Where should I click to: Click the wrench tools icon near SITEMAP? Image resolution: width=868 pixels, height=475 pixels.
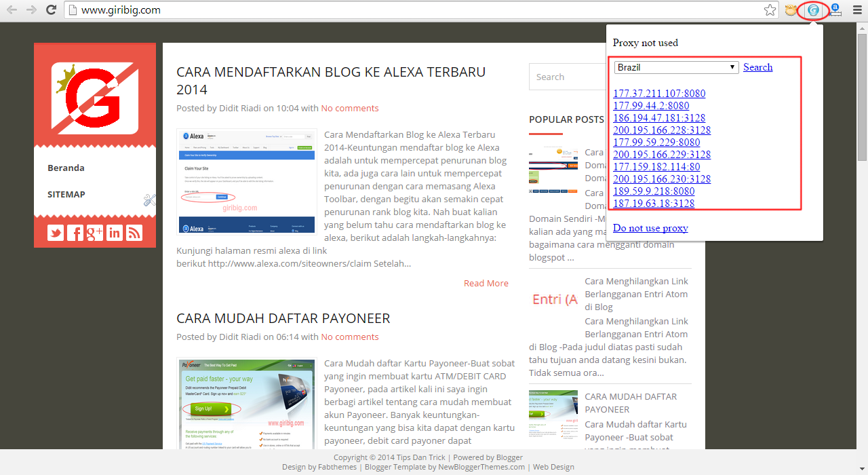tap(150, 200)
